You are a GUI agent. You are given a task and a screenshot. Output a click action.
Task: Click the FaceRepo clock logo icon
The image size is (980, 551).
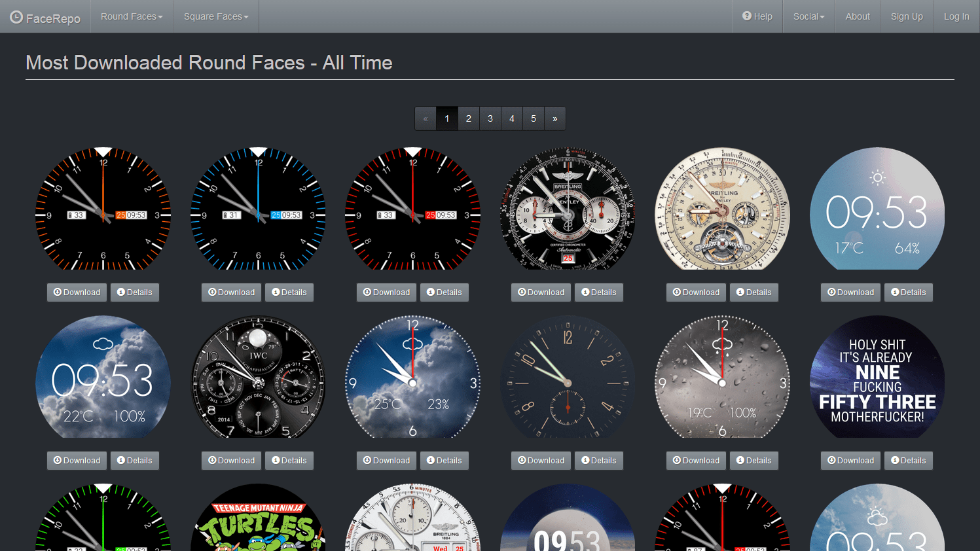click(x=16, y=17)
